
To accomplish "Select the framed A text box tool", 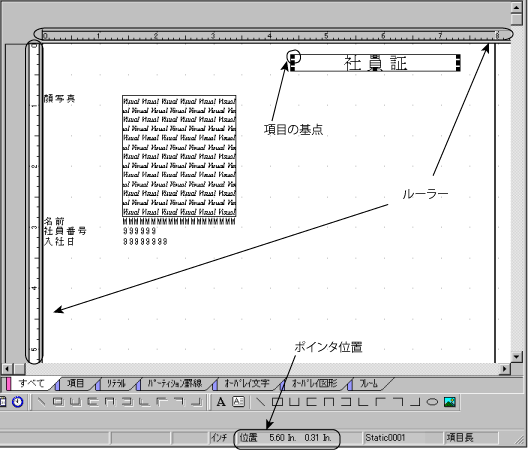I will click(238, 402).
